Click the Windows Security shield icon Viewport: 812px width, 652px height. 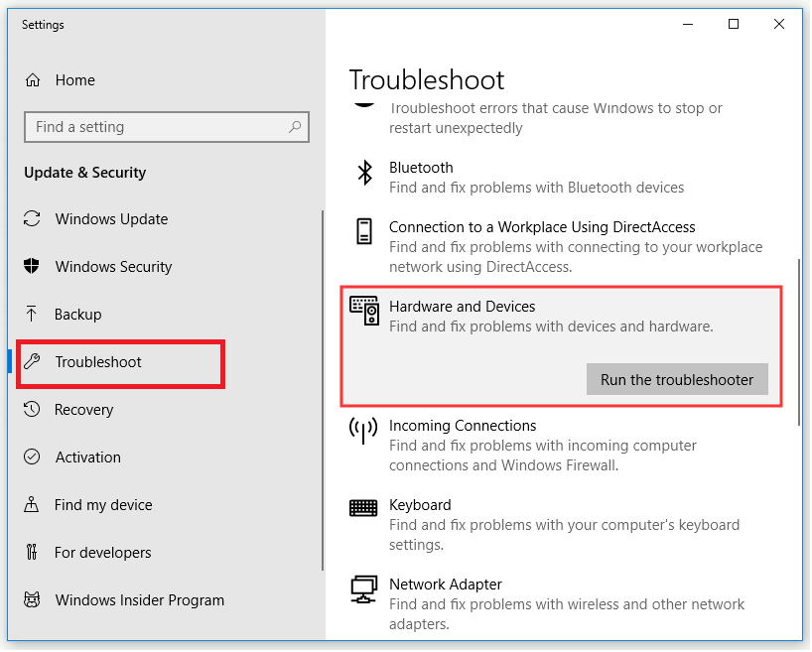32,266
